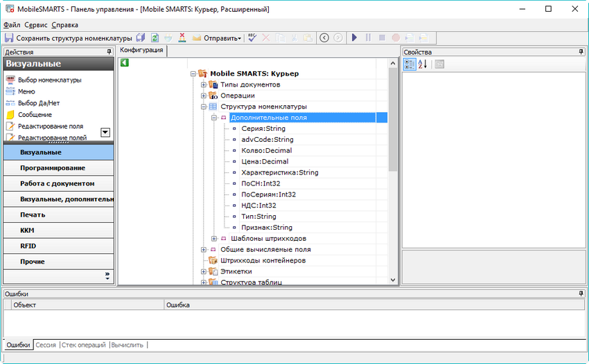The width and height of the screenshot is (589, 364).
Task: Open the Визуальные, дополнительные group
Action: click(59, 199)
